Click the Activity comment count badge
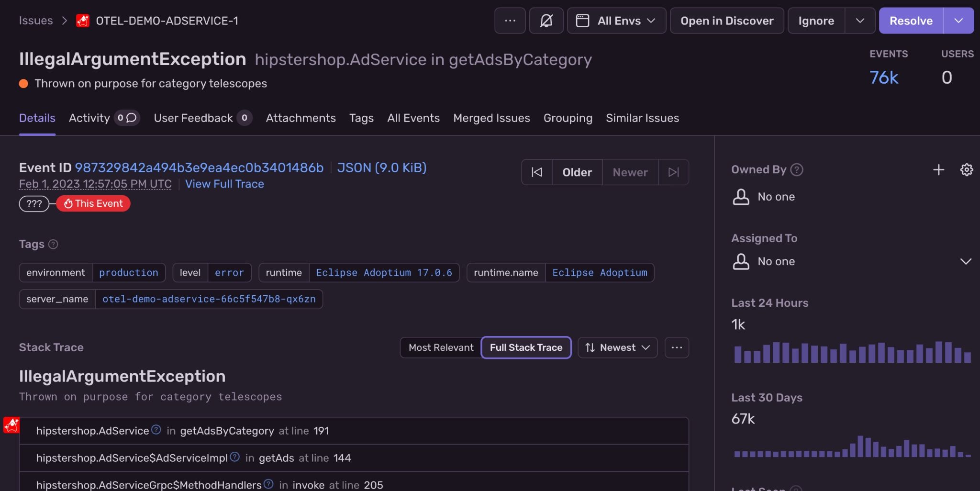The image size is (980, 491). 127,118
